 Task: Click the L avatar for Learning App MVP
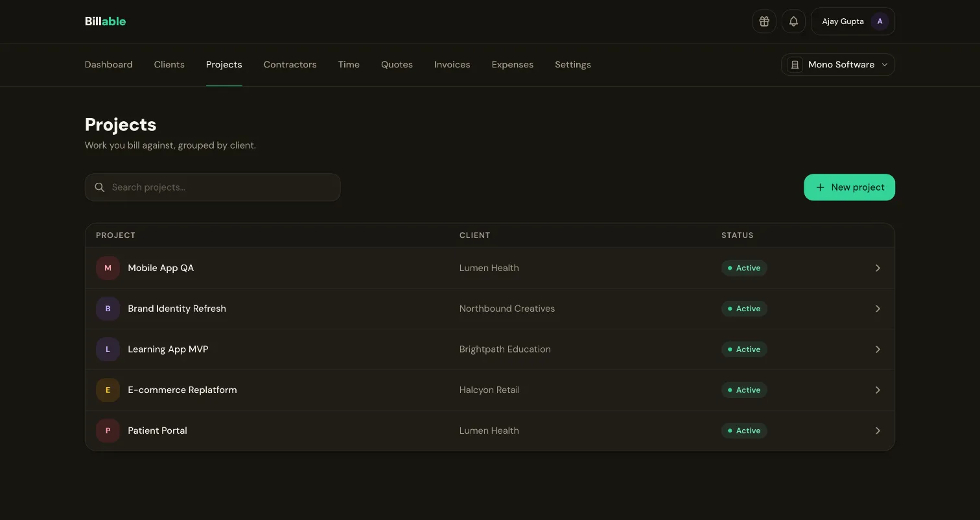coord(108,349)
